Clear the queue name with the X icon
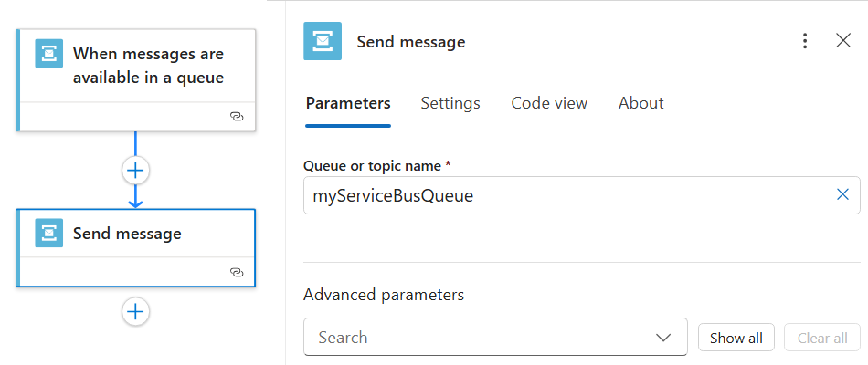Viewport: 868px width, 365px height. coord(842,194)
